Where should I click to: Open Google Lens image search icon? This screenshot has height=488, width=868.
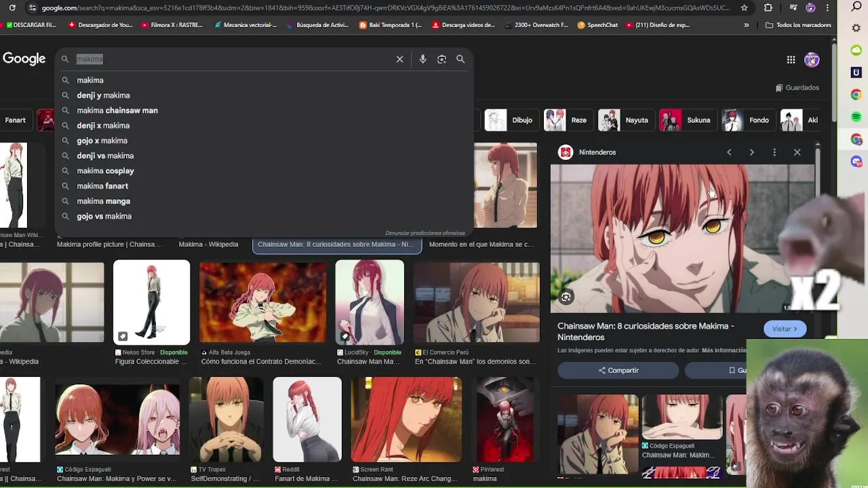click(441, 59)
